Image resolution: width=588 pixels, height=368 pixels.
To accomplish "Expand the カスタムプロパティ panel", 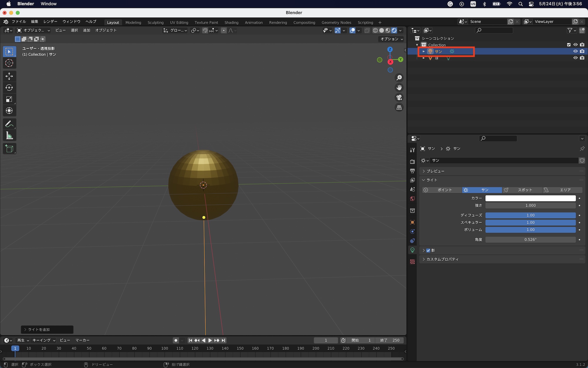I will tap(442, 259).
